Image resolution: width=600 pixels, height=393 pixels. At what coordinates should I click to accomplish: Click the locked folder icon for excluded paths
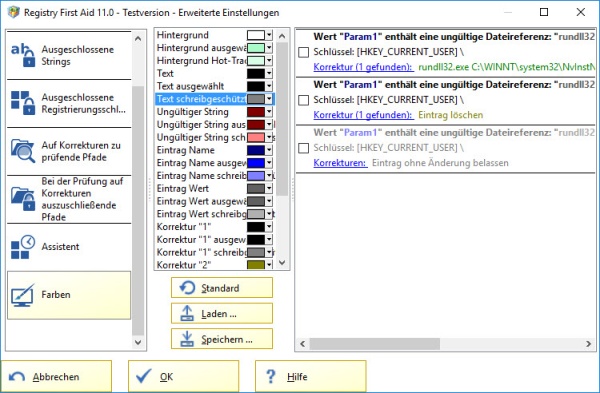[x=23, y=199]
